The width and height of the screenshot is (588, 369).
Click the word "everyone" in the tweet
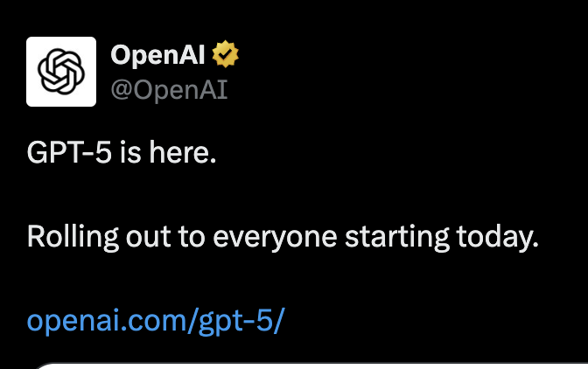(275, 238)
